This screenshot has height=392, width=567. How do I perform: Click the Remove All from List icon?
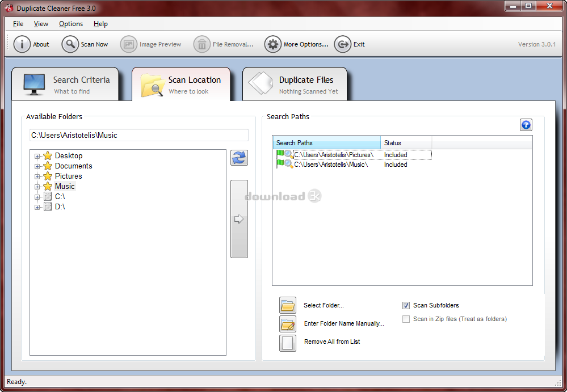pos(288,343)
